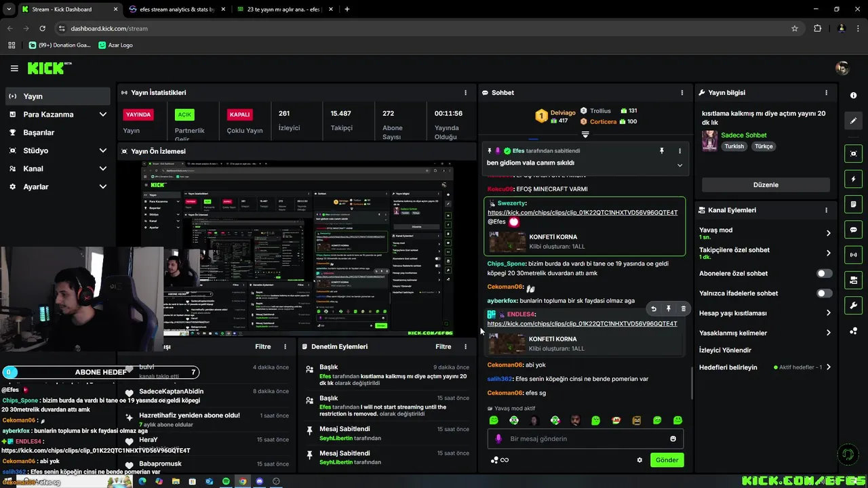Open emoji picker in message box
The image size is (868, 488).
[673, 439]
